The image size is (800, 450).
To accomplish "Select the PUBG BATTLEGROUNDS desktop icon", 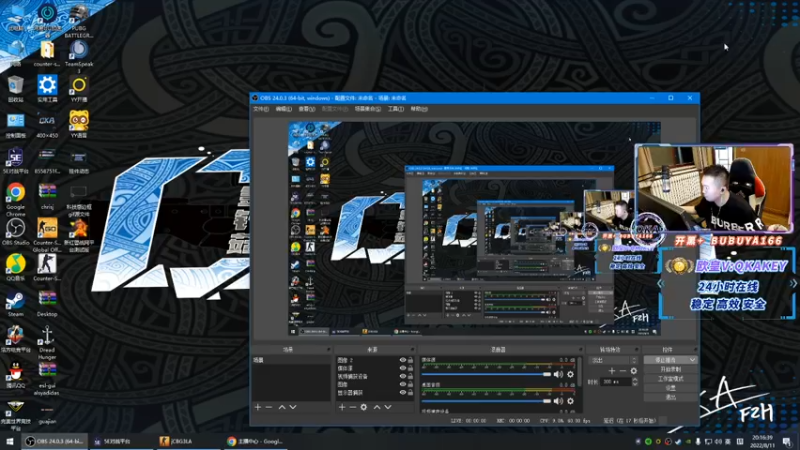I will click(x=79, y=21).
